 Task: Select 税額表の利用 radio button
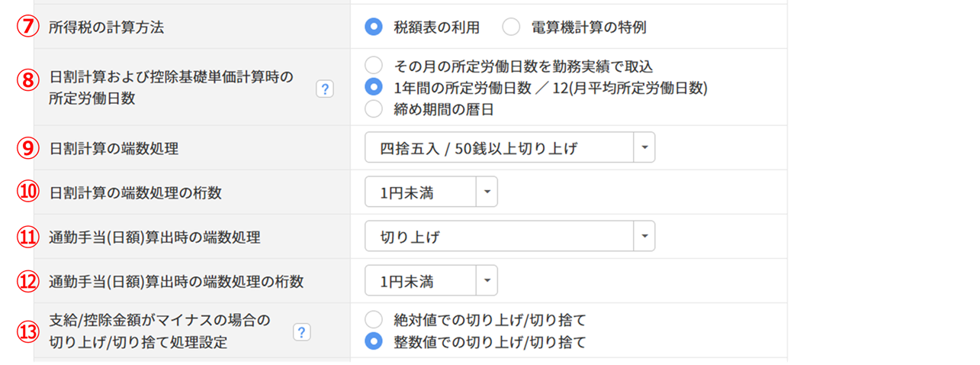pyautogui.click(x=374, y=28)
